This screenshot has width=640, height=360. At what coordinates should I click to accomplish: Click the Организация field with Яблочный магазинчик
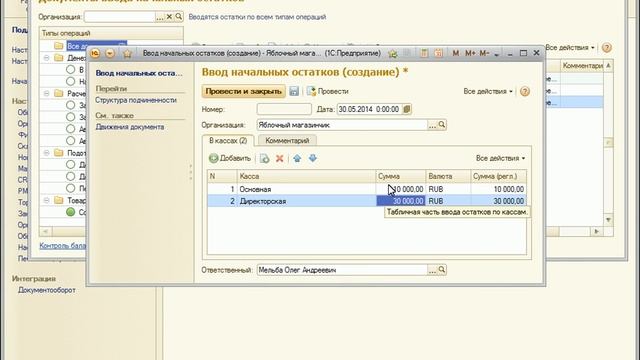342,125
